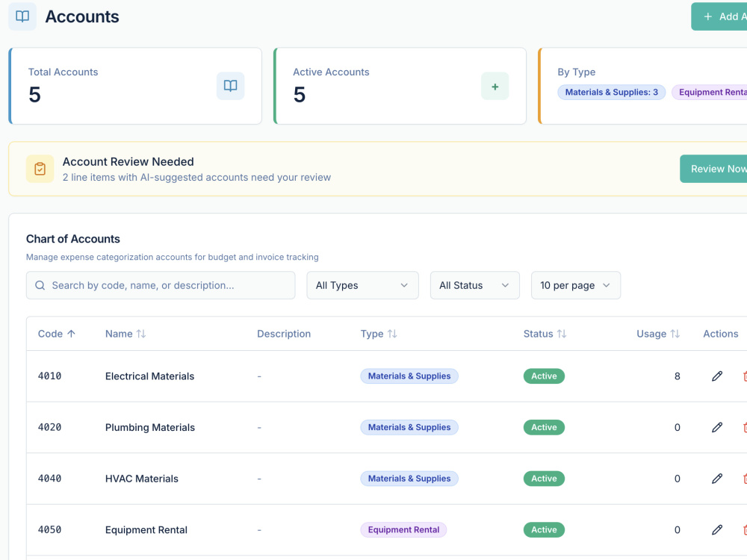Click Active status badge for Equipment Rental row
Viewport: 747px width, 560px height.
click(x=544, y=529)
